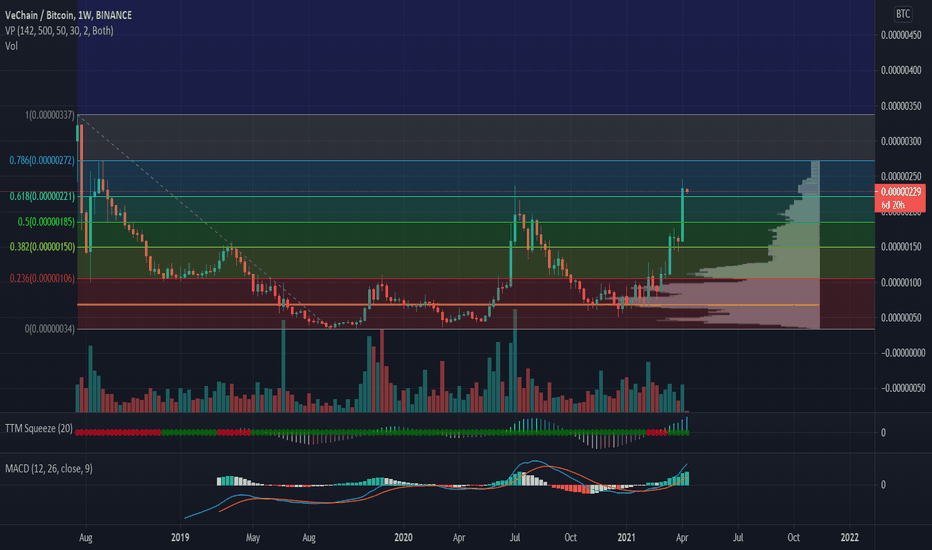This screenshot has height=550, width=932.
Task: Click the Fibonacci 0.5(0.00000185) level label
Action: tap(46, 222)
